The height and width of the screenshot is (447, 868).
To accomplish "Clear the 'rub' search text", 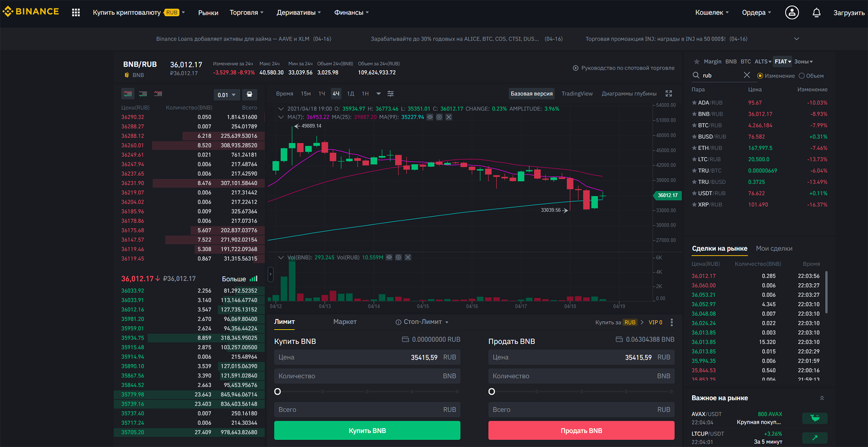I will click(746, 75).
